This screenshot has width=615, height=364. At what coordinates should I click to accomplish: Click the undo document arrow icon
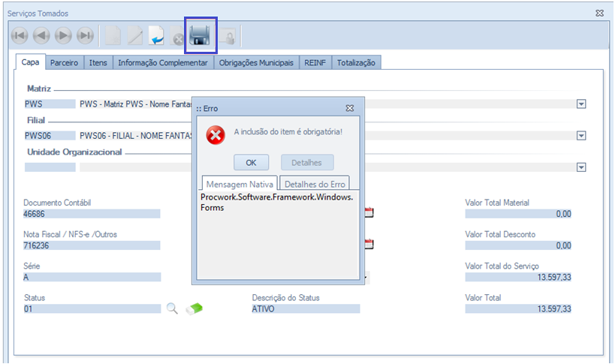point(156,36)
